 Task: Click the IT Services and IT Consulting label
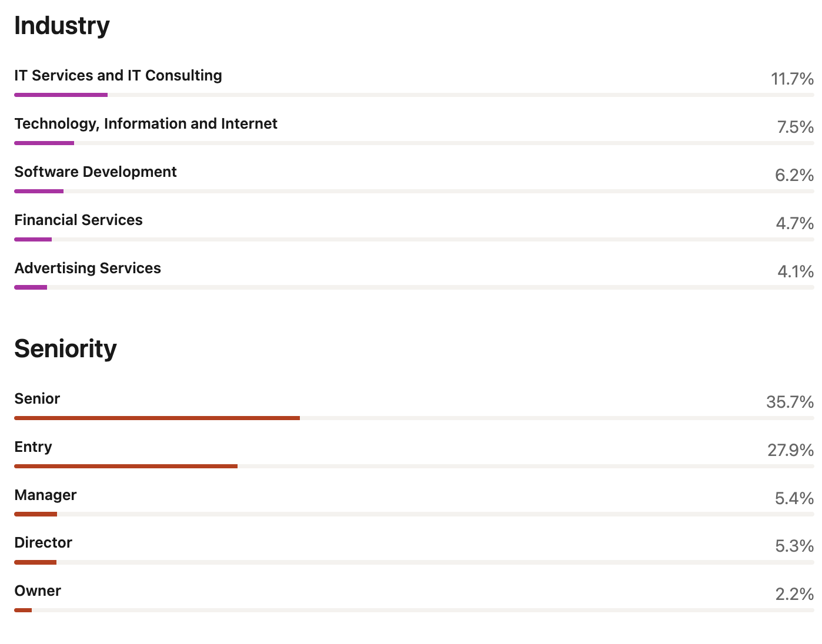coord(118,75)
